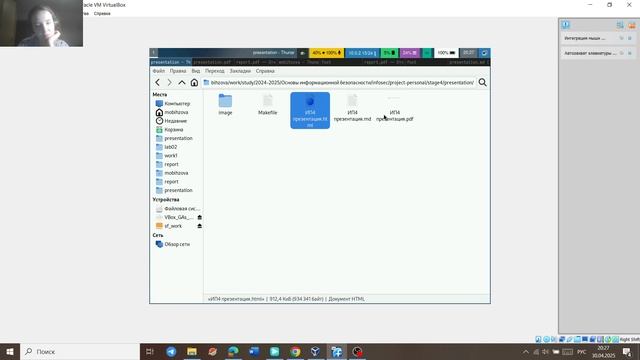Go to home folder via toolbar house icon

pos(194,82)
